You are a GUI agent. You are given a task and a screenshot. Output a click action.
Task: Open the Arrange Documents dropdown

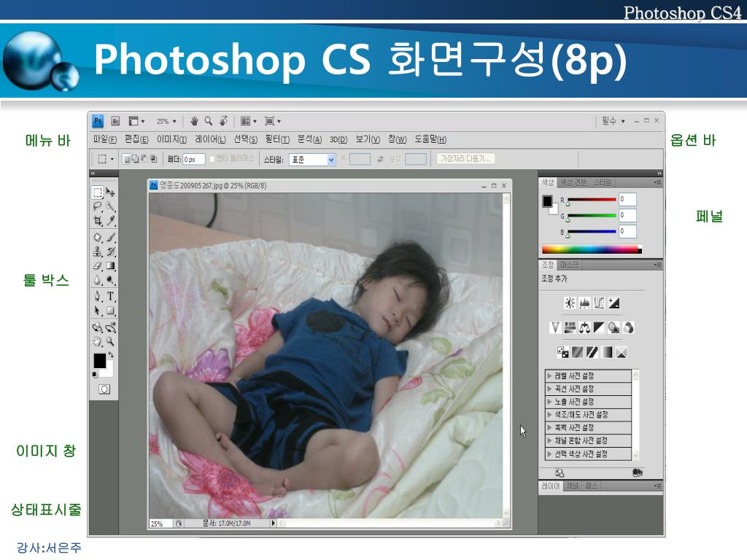coord(248,121)
